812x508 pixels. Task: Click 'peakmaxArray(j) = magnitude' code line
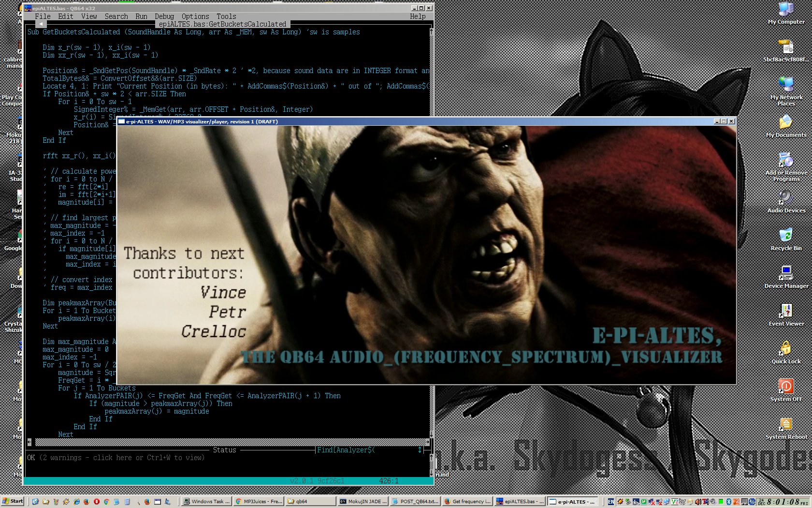coord(157,411)
